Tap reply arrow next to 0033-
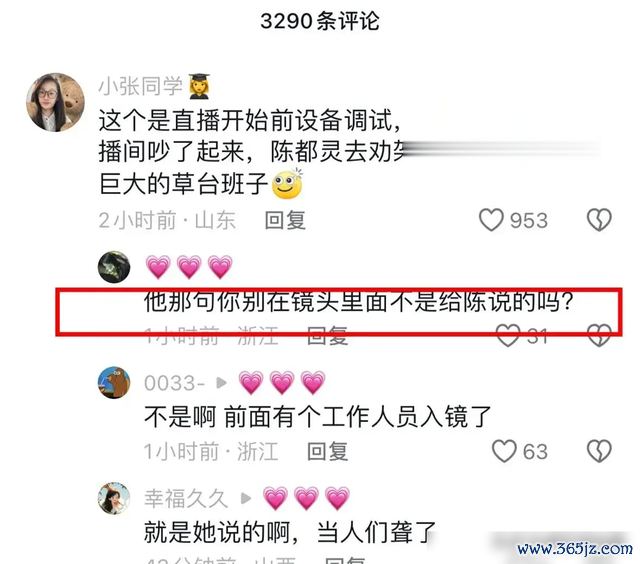Image resolution: width=640 pixels, height=564 pixels. click(x=221, y=383)
